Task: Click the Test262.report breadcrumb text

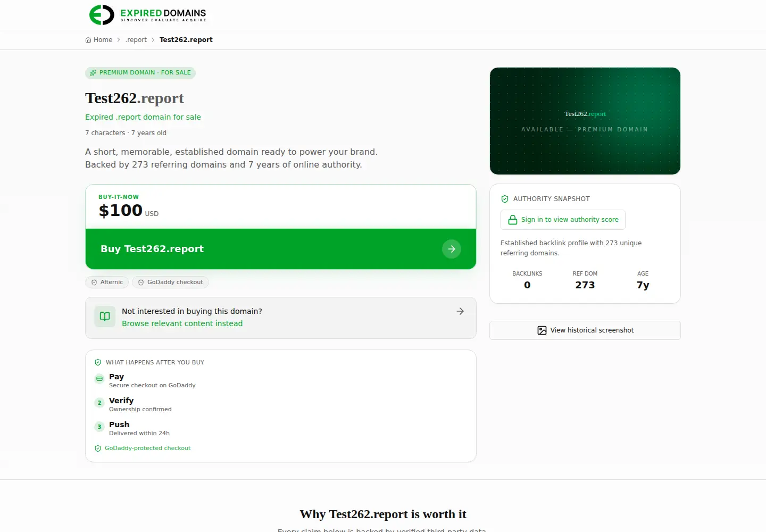Action: pyautogui.click(x=186, y=40)
